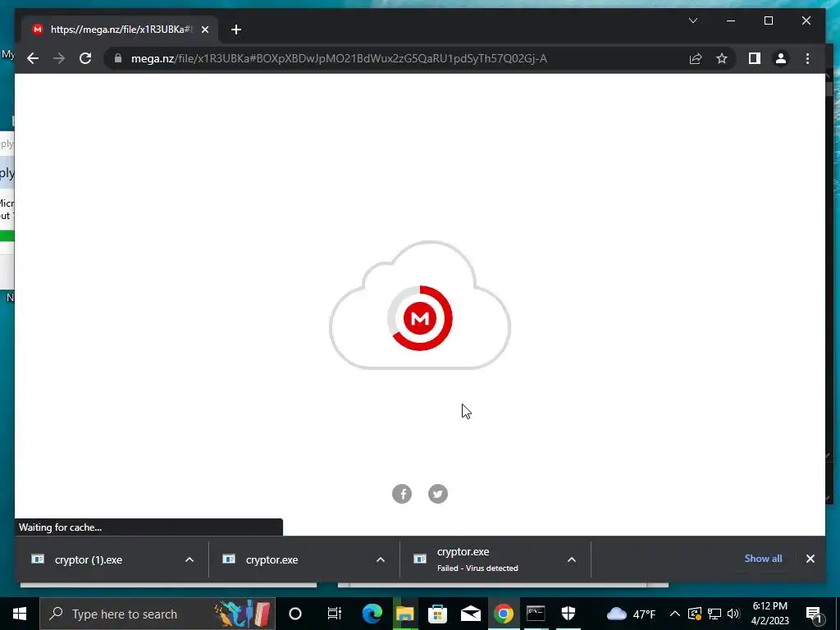Open Microsoft Store from taskbar
Viewport: 840px width, 630px height.
click(x=438, y=614)
